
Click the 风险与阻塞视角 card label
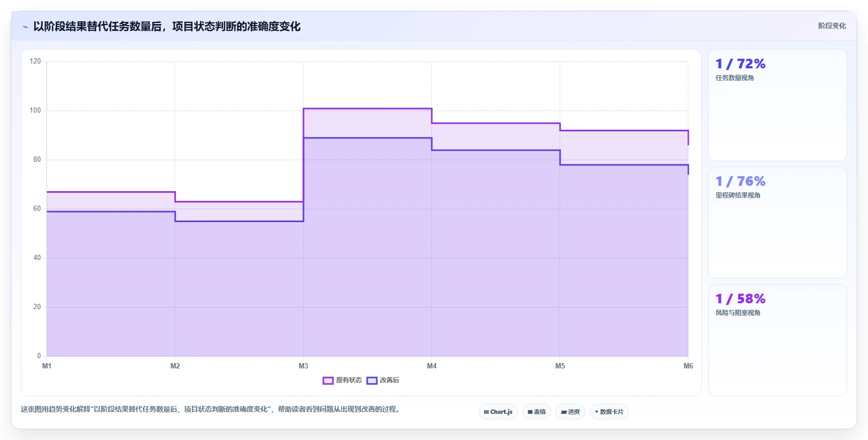(x=738, y=313)
